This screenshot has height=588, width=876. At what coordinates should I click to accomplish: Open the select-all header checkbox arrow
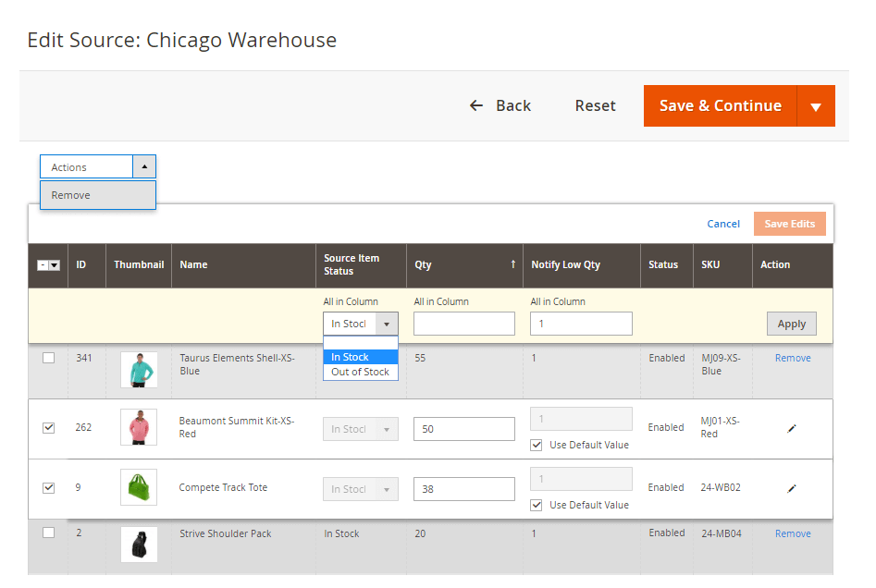pyautogui.click(x=54, y=263)
